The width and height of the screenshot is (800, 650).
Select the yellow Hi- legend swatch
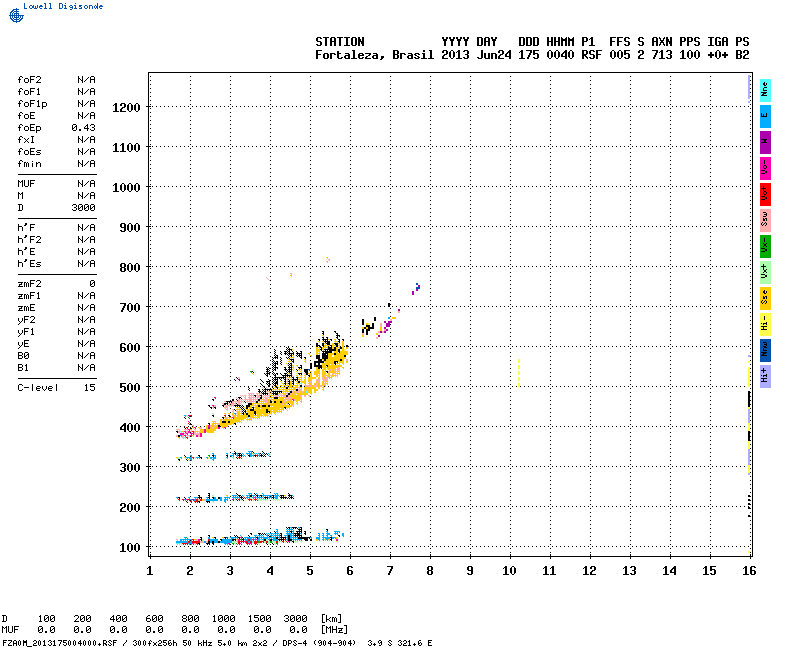click(765, 324)
